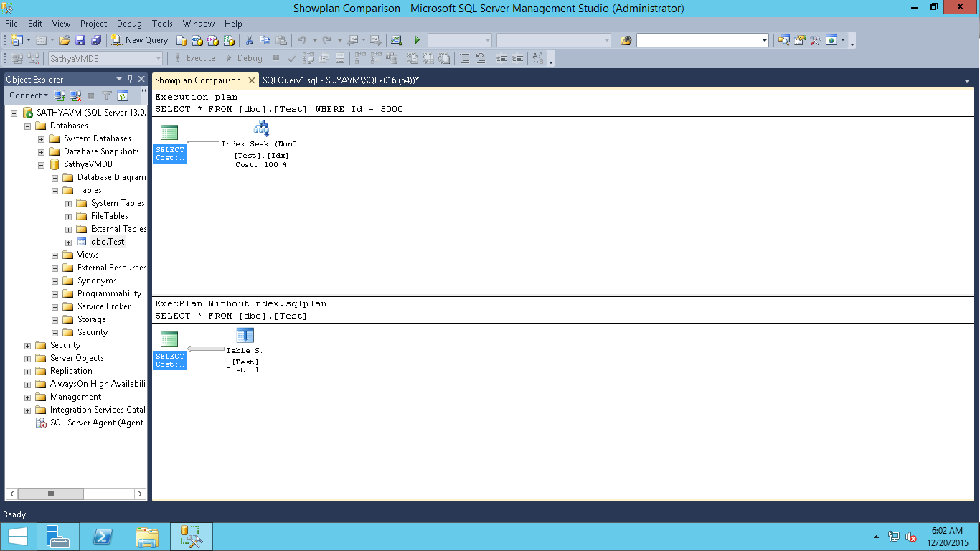Click the Refresh icon in Object Explorer
This screenshot has width=980, height=551.
(x=123, y=95)
